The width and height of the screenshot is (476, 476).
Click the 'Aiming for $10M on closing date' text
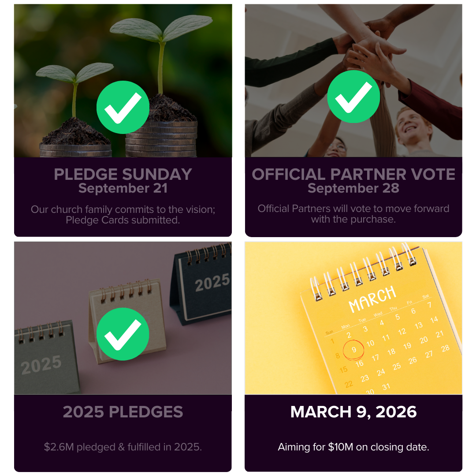click(x=353, y=447)
